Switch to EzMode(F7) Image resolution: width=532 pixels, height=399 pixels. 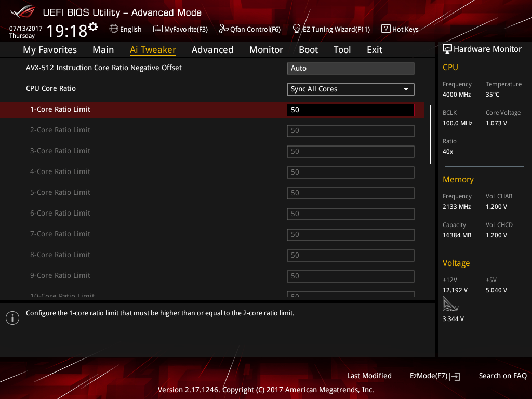435,376
